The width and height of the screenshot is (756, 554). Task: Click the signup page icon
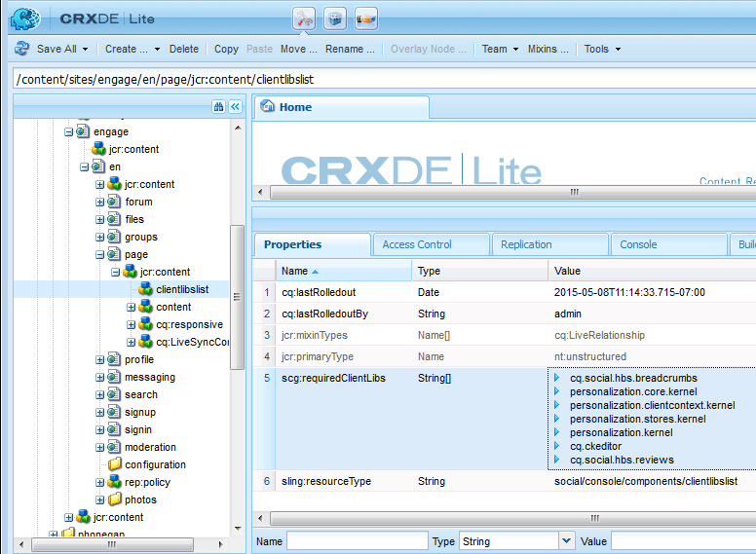(x=114, y=412)
